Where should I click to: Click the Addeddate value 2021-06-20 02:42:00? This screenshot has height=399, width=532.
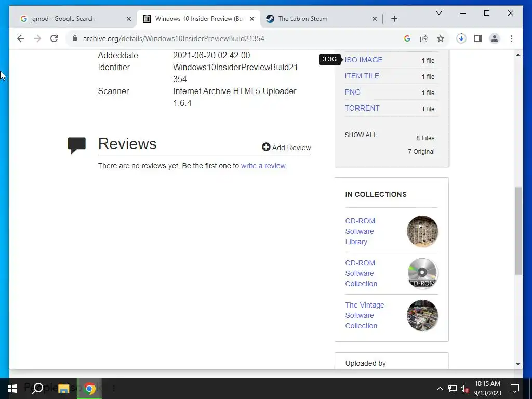coord(211,55)
